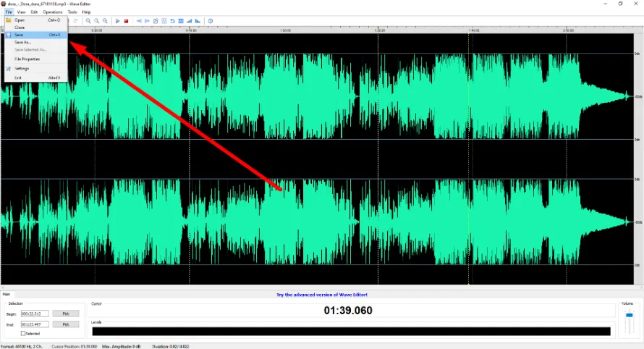Image resolution: width=644 pixels, height=349 pixels.
Task: Click the Duration status bar entry
Action: (171, 347)
